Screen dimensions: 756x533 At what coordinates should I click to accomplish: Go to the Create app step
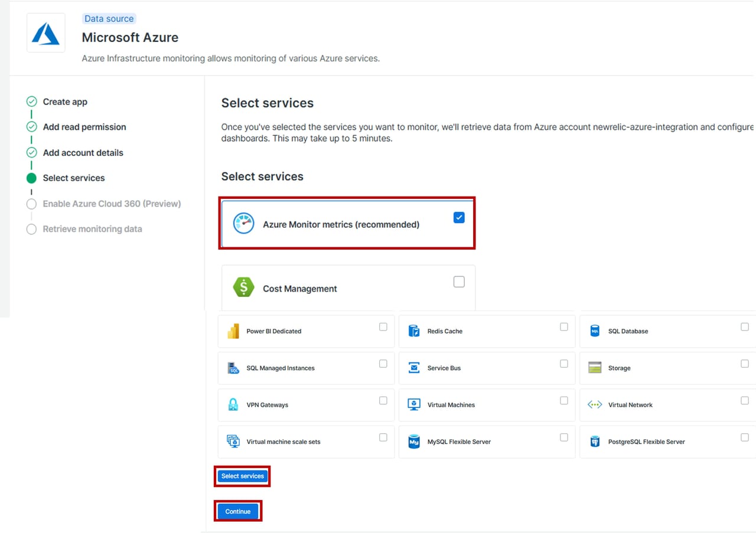coord(65,102)
